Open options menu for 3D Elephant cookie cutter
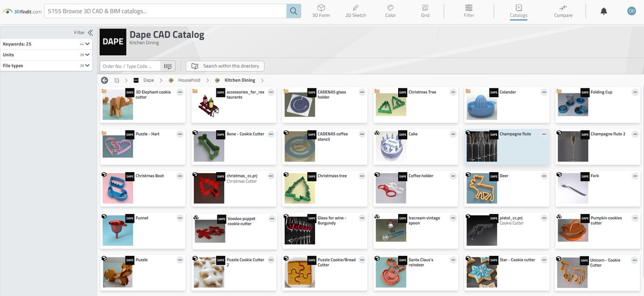 [180, 92]
